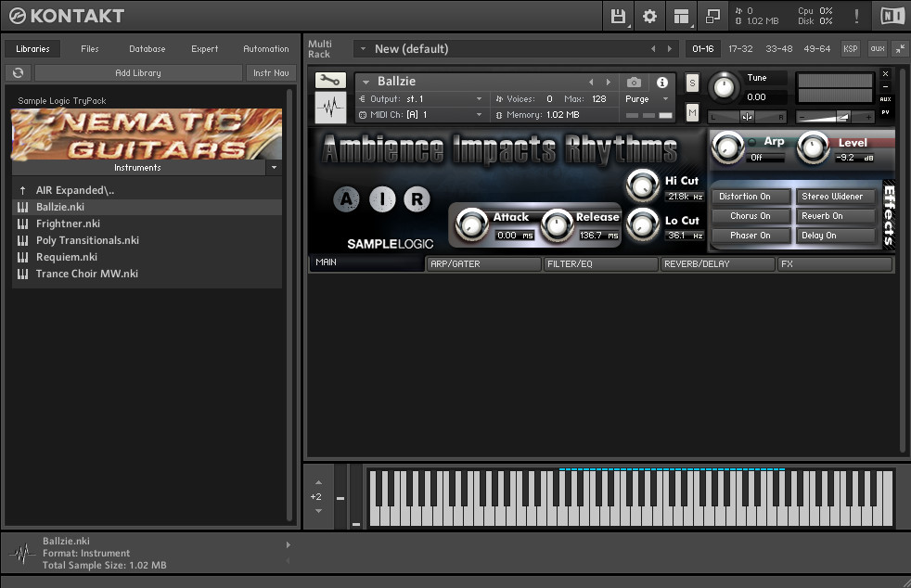Shift keyboard octave up arrow
The image size is (911, 588).
pos(318,482)
